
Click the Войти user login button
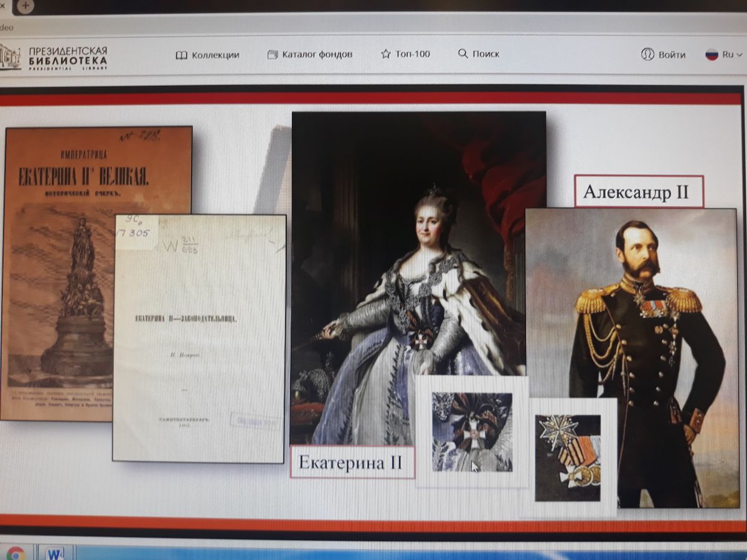664,54
